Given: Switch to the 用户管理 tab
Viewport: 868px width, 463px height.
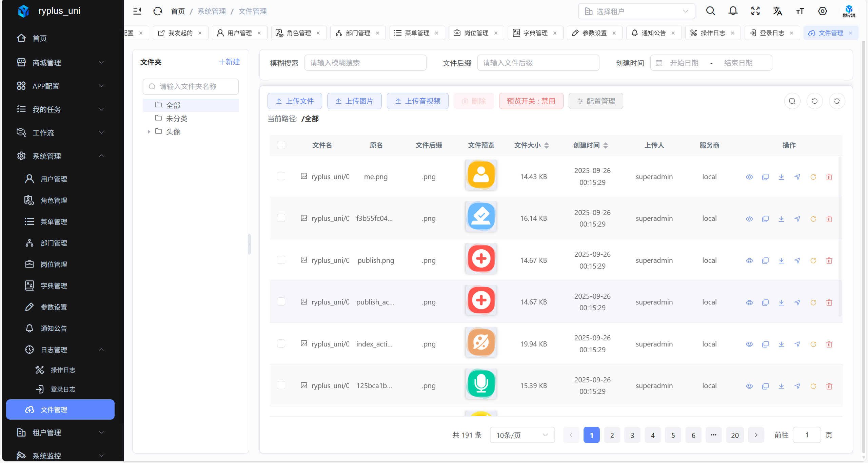Looking at the screenshot, I should (x=239, y=33).
